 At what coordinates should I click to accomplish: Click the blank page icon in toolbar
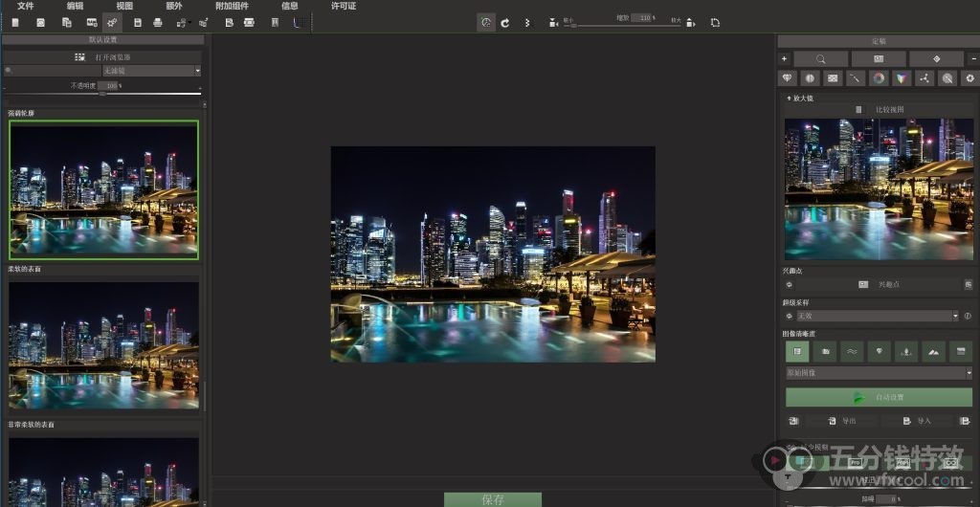coord(15,22)
